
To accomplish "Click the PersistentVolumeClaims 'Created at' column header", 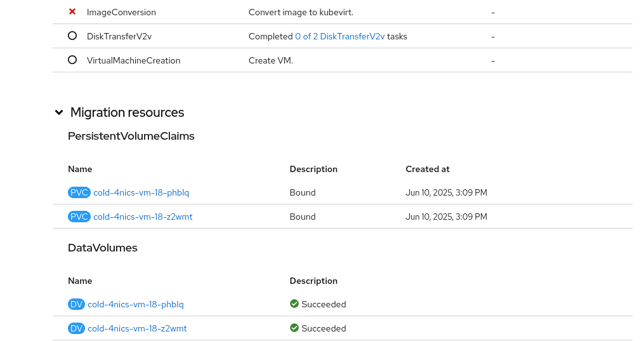I will pos(428,169).
